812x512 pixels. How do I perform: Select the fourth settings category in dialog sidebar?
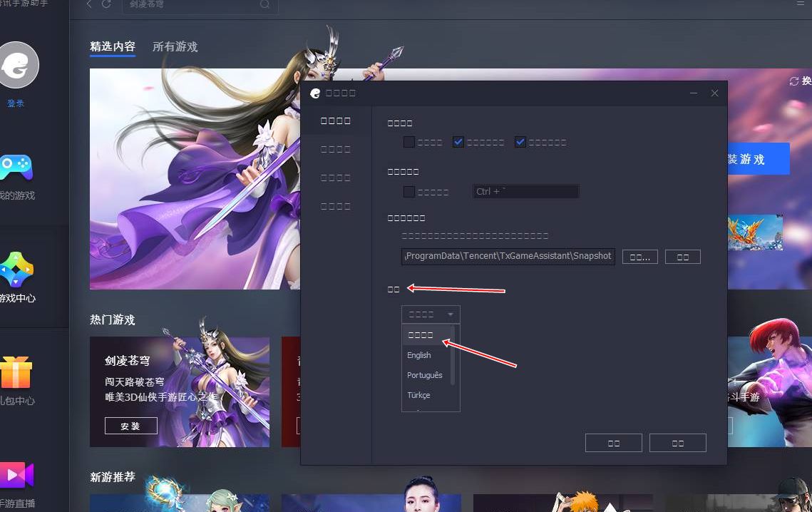(336, 206)
